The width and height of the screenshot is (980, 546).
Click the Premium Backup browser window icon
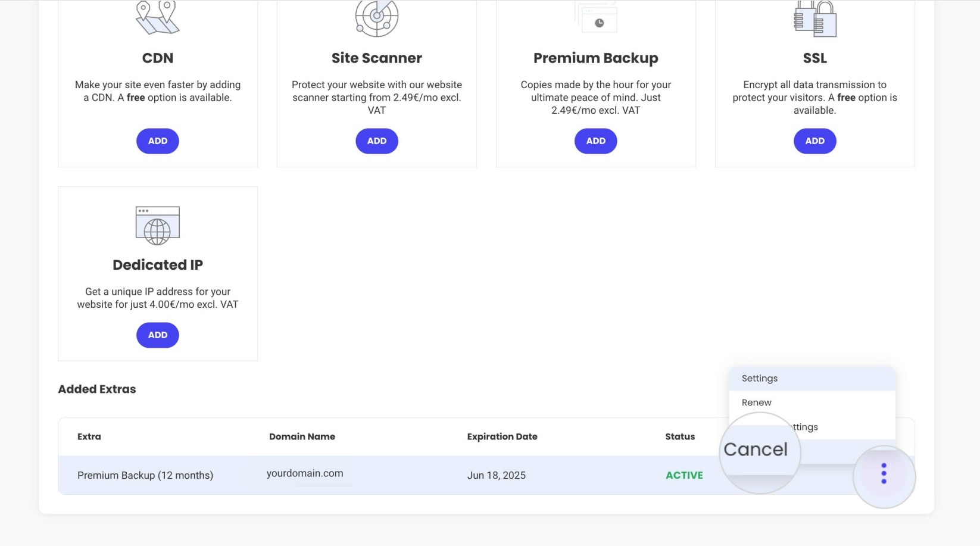click(x=595, y=17)
